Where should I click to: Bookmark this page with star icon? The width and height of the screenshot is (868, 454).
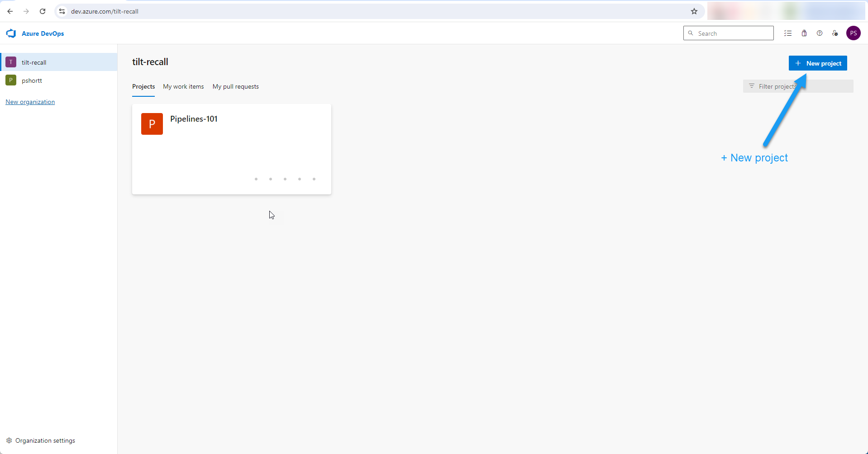(694, 11)
